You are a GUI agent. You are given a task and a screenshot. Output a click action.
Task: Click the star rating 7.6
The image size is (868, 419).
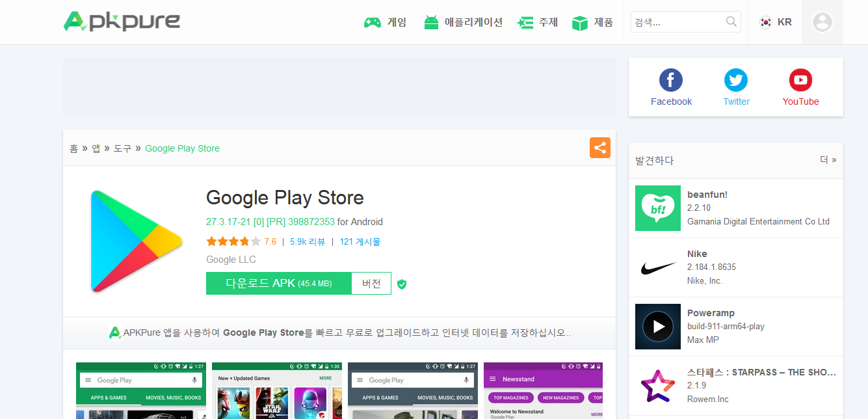(241, 241)
